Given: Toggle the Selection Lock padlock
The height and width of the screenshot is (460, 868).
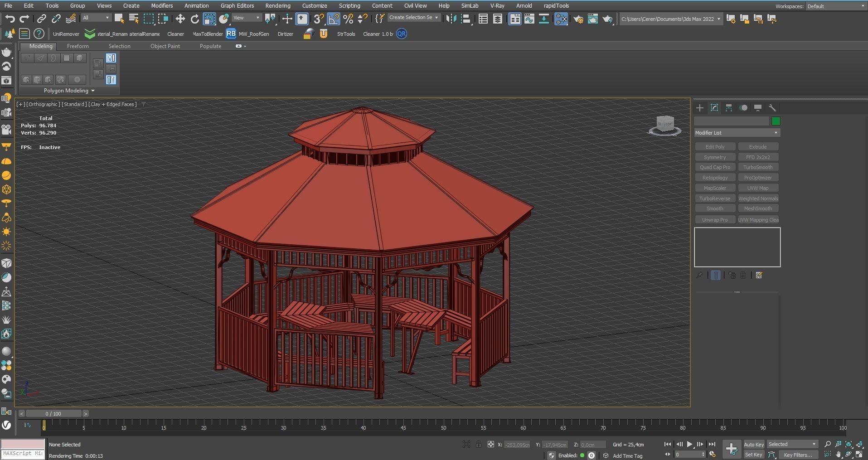Looking at the screenshot, I should pos(479,445).
